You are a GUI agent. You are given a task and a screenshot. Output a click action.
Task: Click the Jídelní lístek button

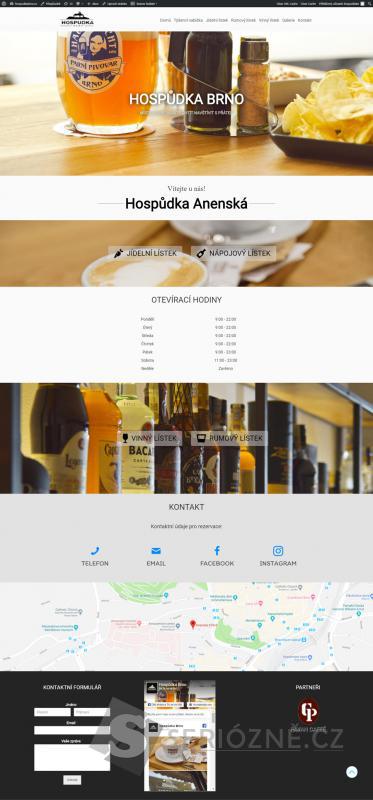[145, 253]
